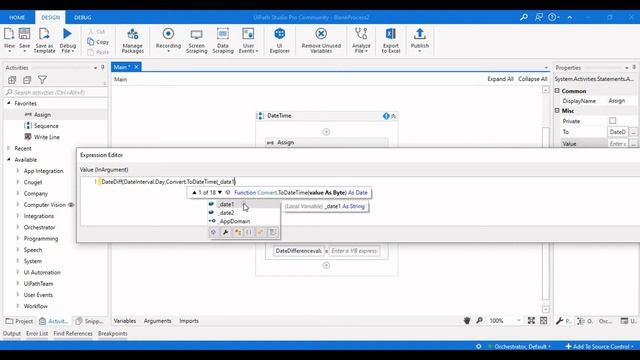Click the overview toggle icon
The width and height of the screenshot is (640, 360).
point(544,321)
